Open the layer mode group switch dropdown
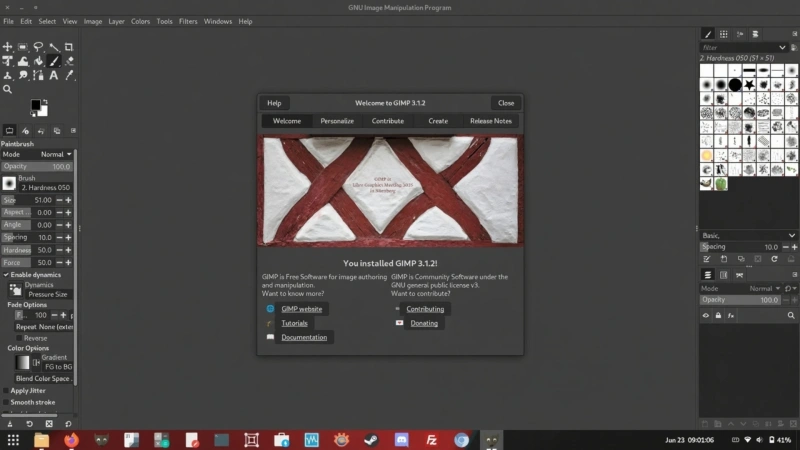800x450 pixels. (x=790, y=289)
